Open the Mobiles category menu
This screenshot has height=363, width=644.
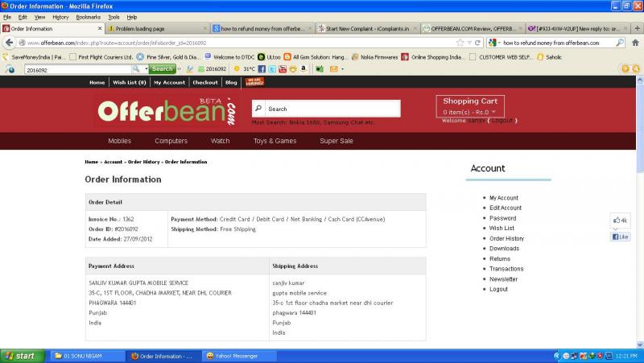click(x=119, y=141)
